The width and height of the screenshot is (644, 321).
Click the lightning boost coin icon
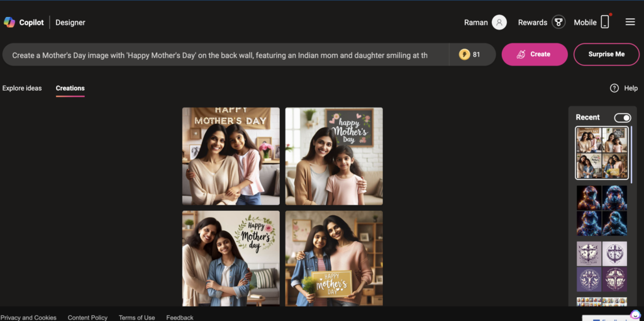[464, 54]
